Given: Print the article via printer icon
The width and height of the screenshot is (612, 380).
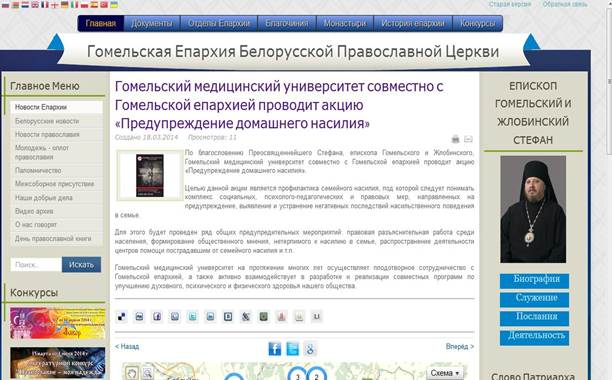Looking at the screenshot, I should [x=455, y=139].
